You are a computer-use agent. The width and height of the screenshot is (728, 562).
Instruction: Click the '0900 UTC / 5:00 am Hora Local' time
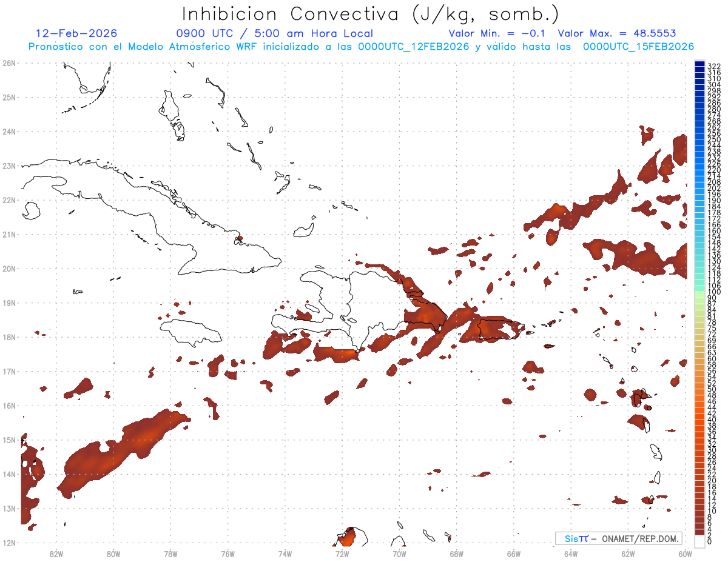pyautogui.click(x=275, y=33)
